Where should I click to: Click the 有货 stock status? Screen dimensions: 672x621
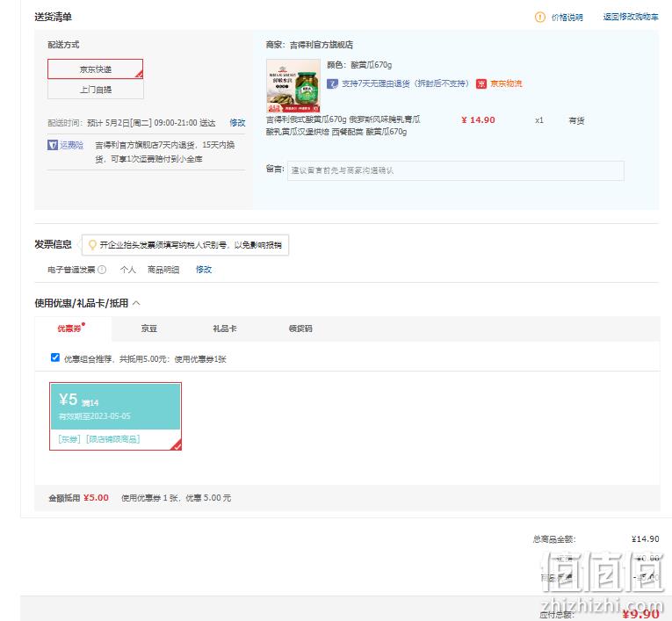pos(576,120)
